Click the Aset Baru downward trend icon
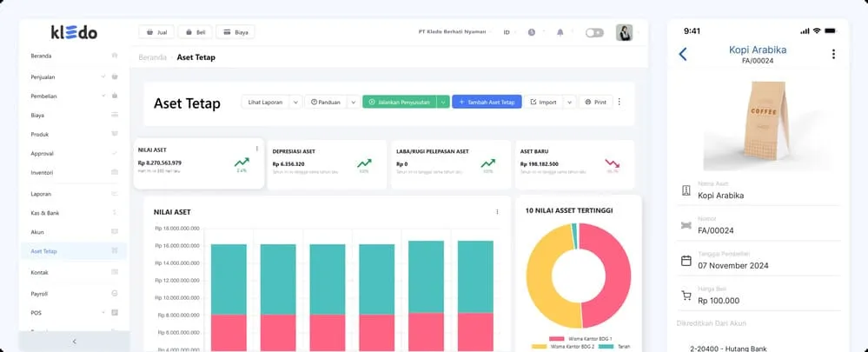The width and height of the screenshot is (868, 352). pos(613,163)
